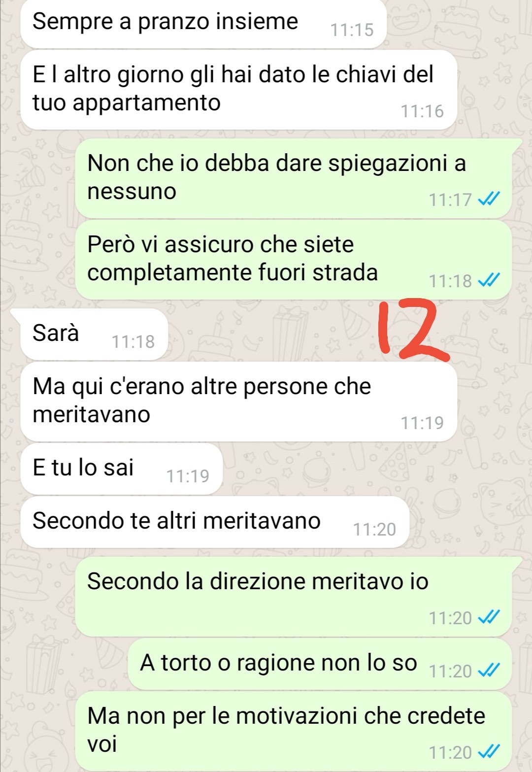Tap the read ticks on 'Secondo la direzione' message

(489, 617)
